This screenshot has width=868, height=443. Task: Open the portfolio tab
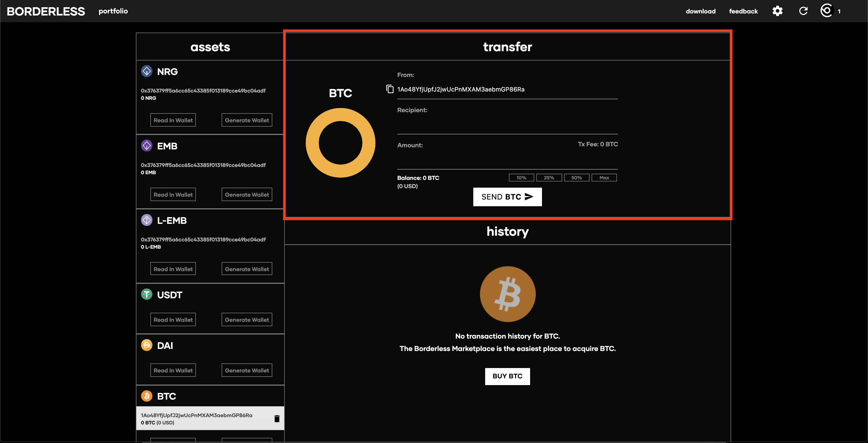tap(113, 11)
